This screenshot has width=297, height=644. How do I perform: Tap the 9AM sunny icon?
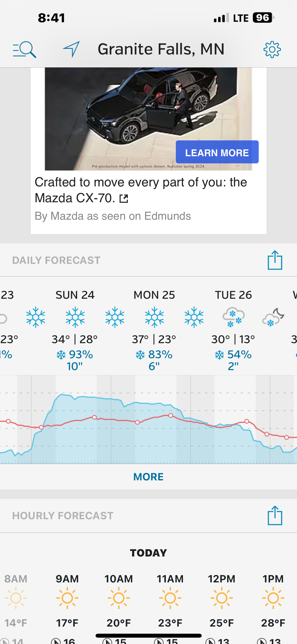pos(67,598)
